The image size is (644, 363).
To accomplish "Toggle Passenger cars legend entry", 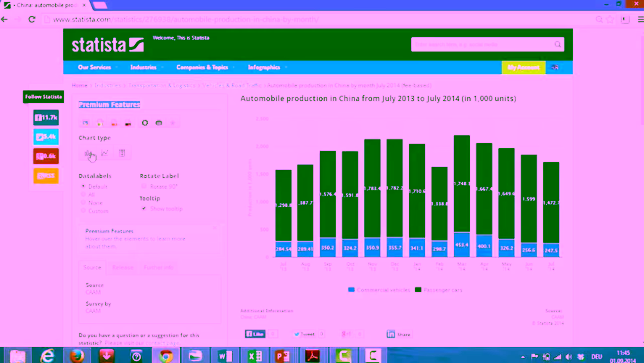I will pos(439,290).
